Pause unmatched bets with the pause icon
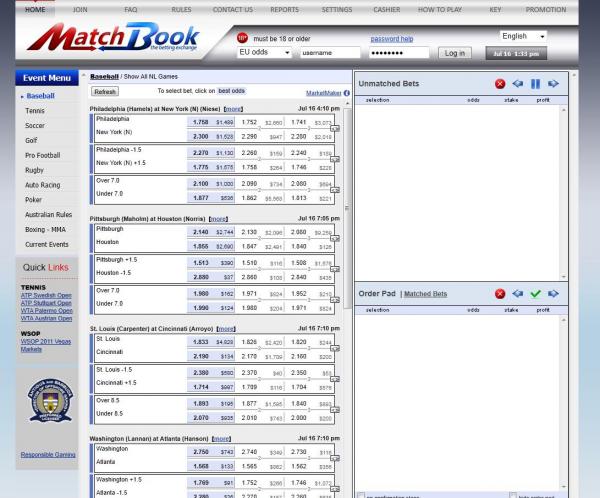Image resolution: width=600 pixels, height=498 pixels. click(535, 84)
